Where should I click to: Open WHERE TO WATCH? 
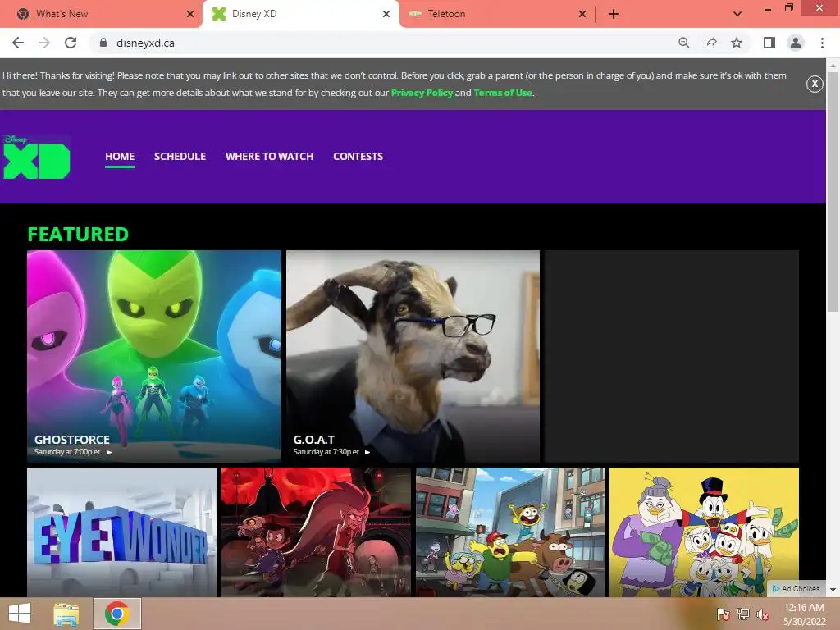(269, 157)
